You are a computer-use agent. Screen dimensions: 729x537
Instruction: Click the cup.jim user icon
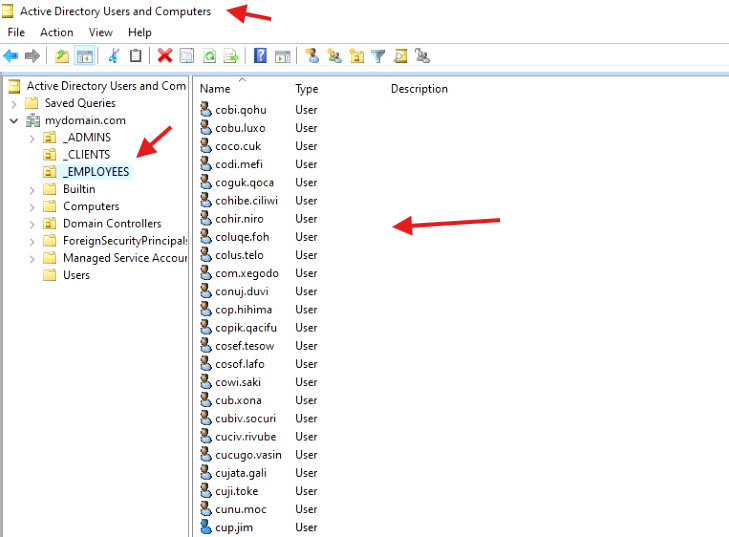pyautogui.click(x=205, y=527)
